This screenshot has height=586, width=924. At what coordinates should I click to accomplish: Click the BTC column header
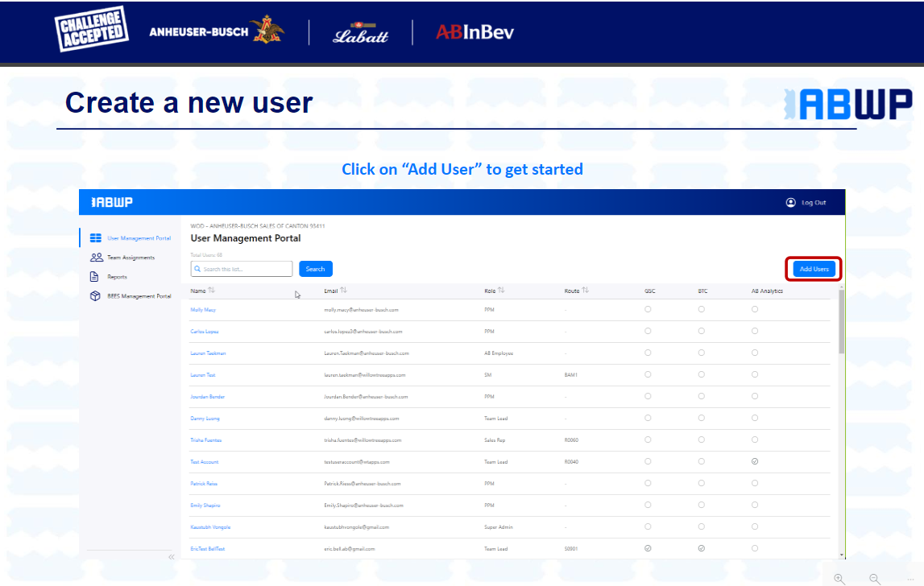tap(702, 291)
